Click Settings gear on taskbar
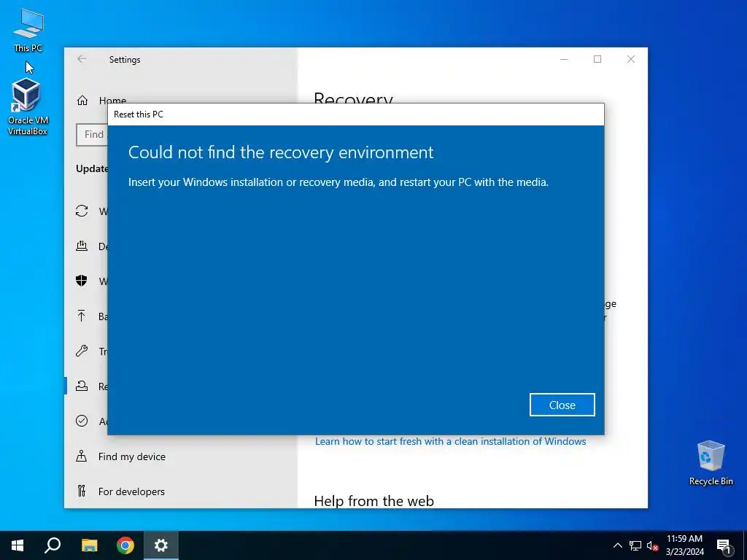 [161, 545]
